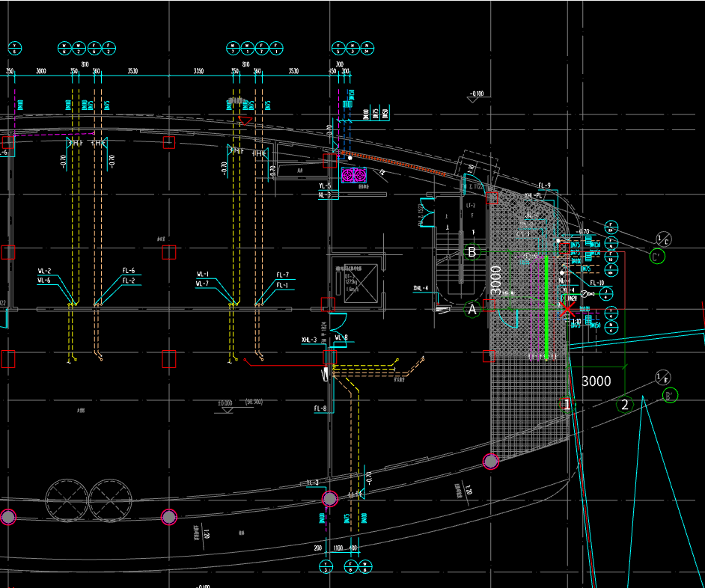Screen dimensions: 705x588
Task: Select the grid marker labeled 2
Action: pos(624,405)
